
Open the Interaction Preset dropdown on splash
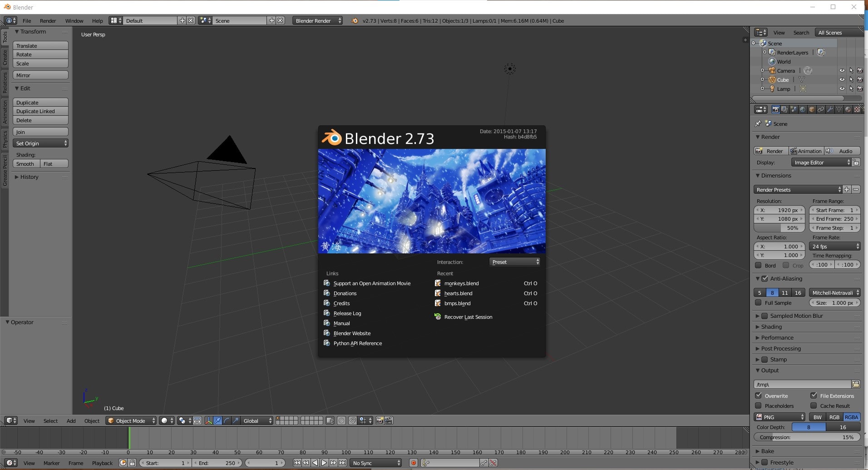click(x=515, y=262)
